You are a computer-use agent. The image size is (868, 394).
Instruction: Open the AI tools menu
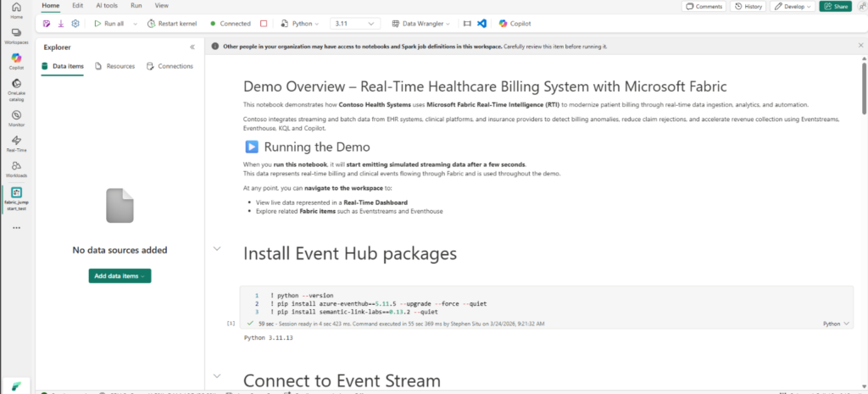106,5
